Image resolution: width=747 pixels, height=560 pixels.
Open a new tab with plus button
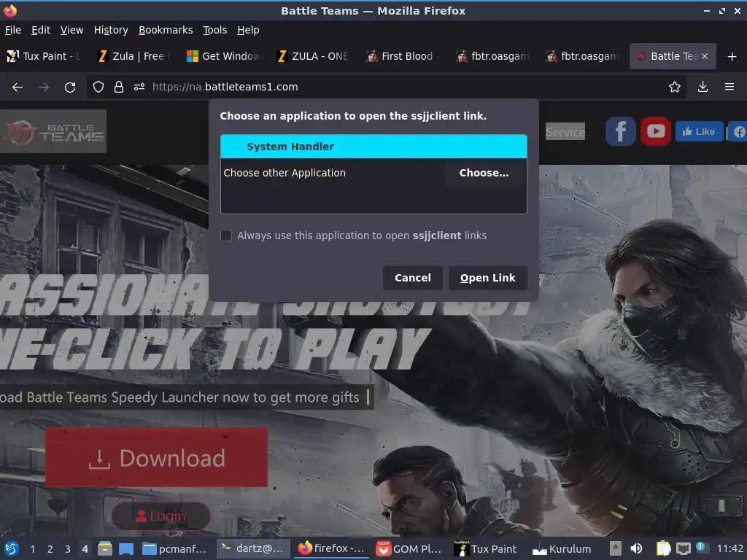click(x=732, y=57)
